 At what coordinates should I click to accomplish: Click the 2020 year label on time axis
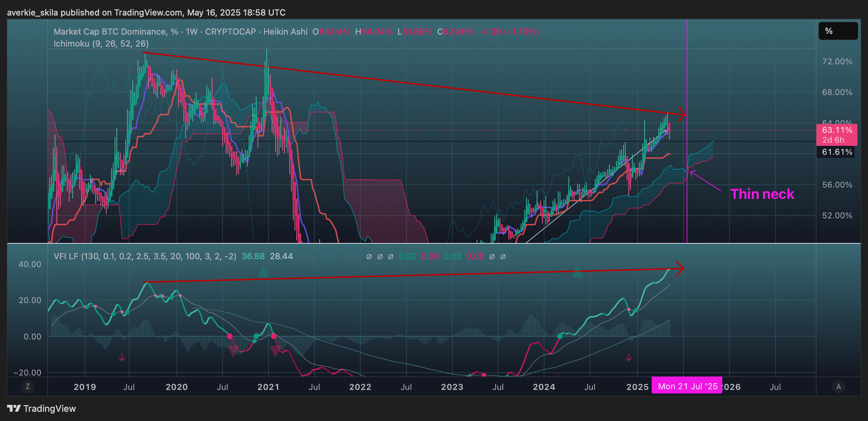point(177,387)
